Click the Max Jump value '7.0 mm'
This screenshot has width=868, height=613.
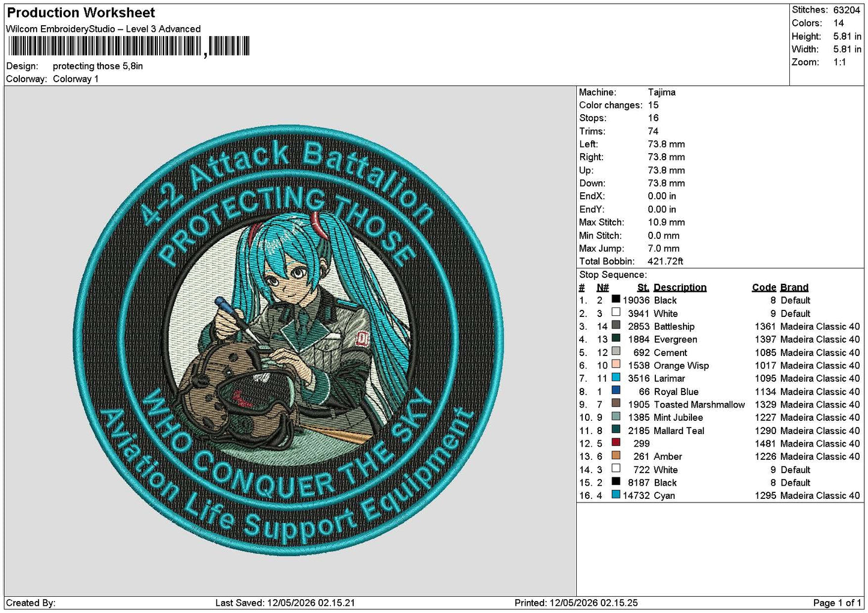pos(664,248)
